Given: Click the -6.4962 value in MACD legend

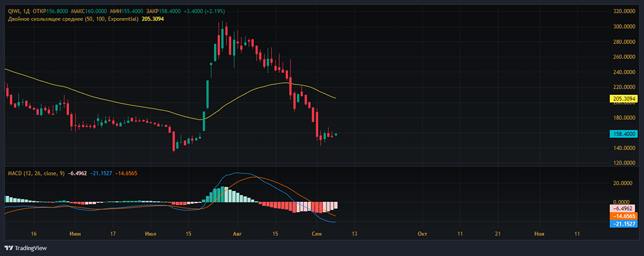Looking at the screenshot, I should click(x=78, y=173).
